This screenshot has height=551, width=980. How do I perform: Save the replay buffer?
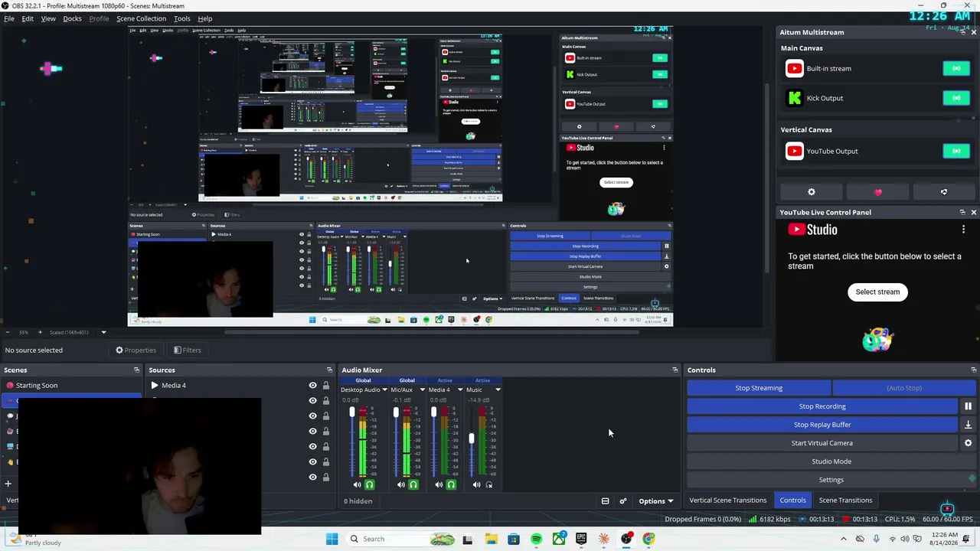[x=968, y=425]
